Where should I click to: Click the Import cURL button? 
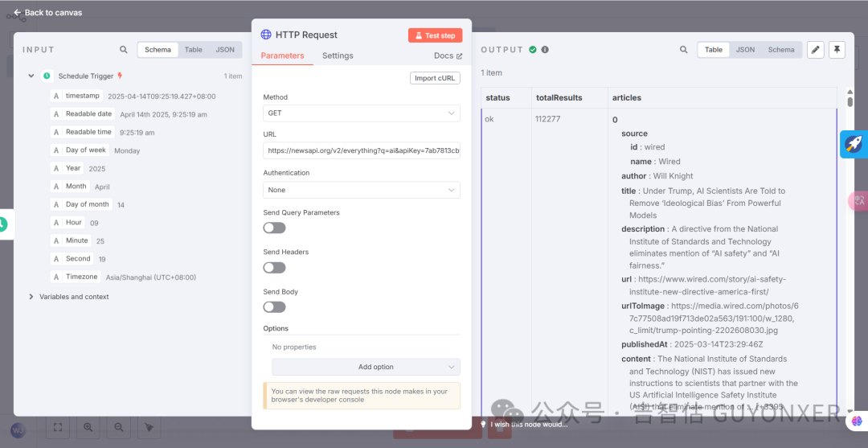point(435,78)
